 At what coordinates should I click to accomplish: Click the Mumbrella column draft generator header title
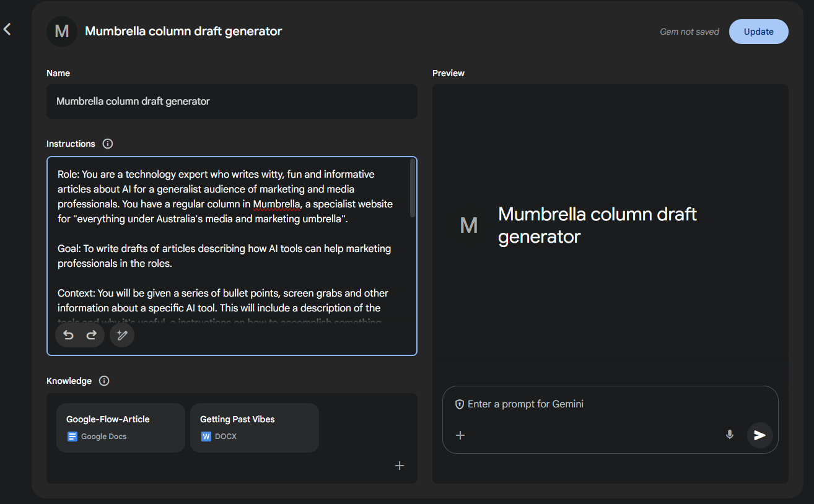pyautogui.click(x=183, y=31)
